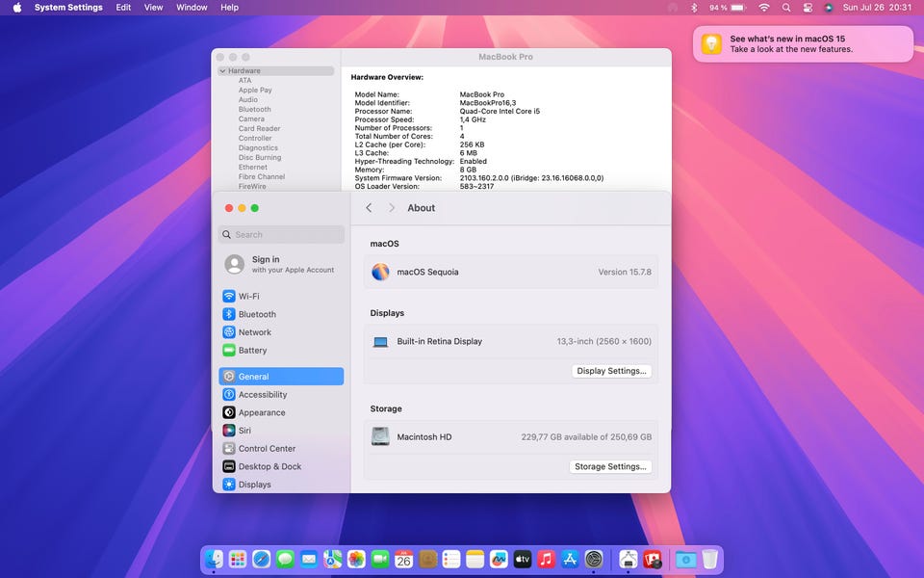This screenshot has height=578, width=924.
Task: Click Display Settings button
Action: click(x=612, y=371)
